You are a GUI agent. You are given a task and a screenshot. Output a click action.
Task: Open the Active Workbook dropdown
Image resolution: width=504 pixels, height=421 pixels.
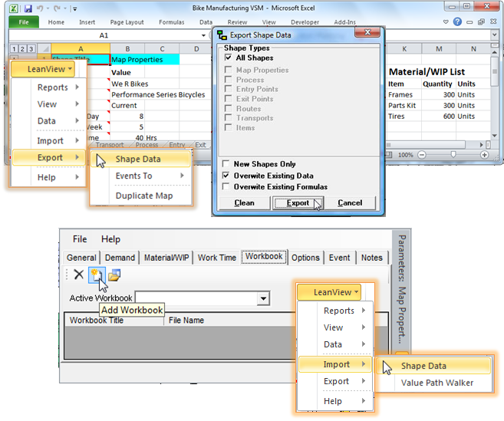(x=264, y=298)
